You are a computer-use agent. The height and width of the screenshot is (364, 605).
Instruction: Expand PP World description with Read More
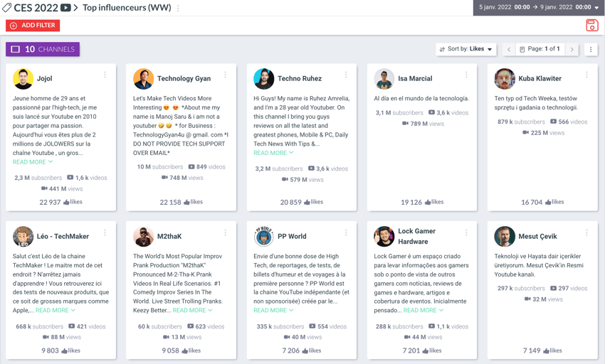point(273,311)
